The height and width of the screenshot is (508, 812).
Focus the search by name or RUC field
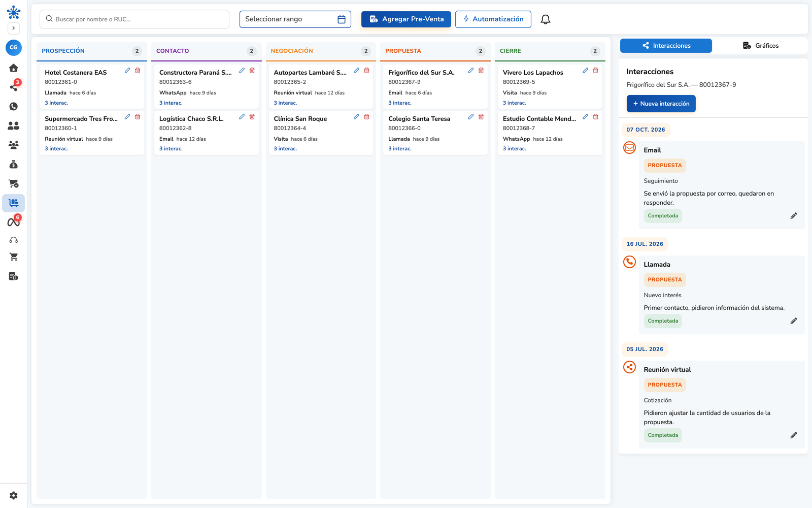(x=134, y=19)
